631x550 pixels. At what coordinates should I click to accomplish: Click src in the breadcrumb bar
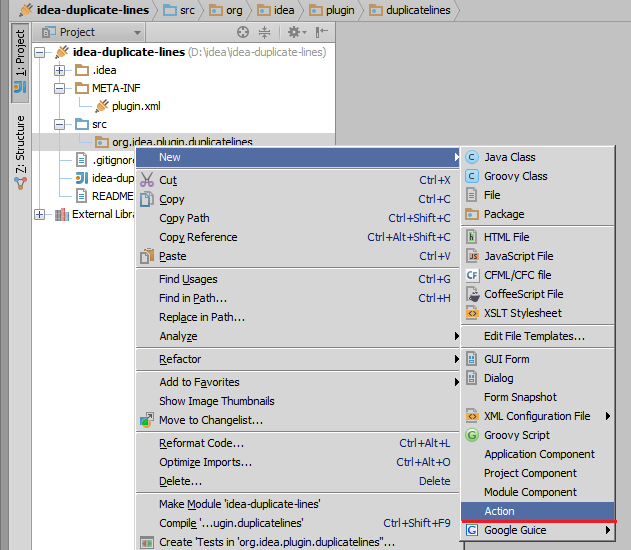tap(179, 10)
